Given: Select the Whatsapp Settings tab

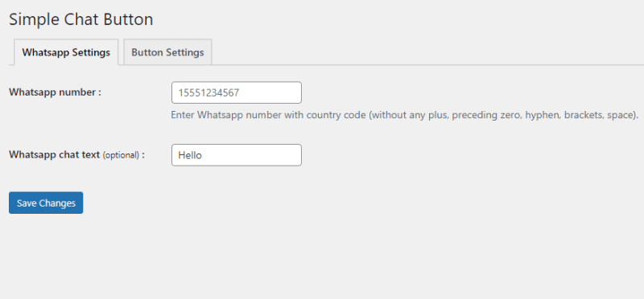Looking at the screenshot, I should pyautogui.click(x=66, y=52).
